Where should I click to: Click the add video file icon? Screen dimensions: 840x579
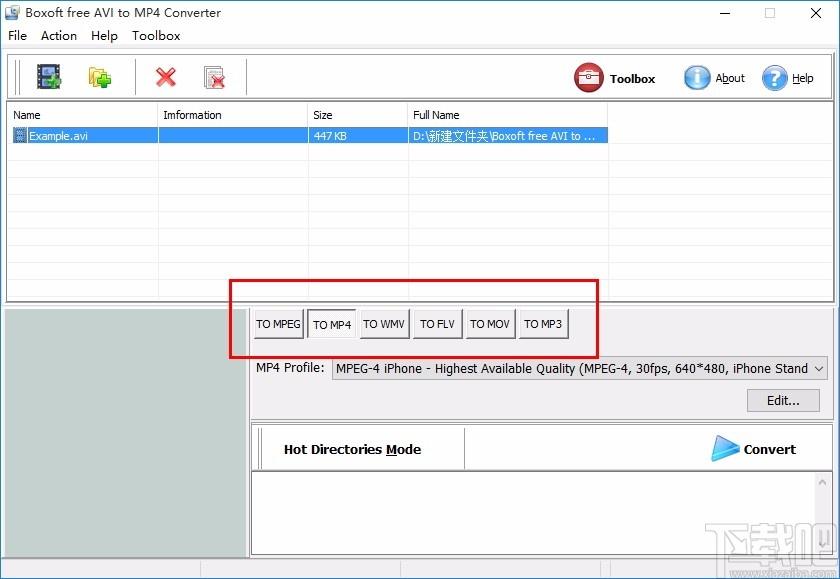(x=49, y=77)
